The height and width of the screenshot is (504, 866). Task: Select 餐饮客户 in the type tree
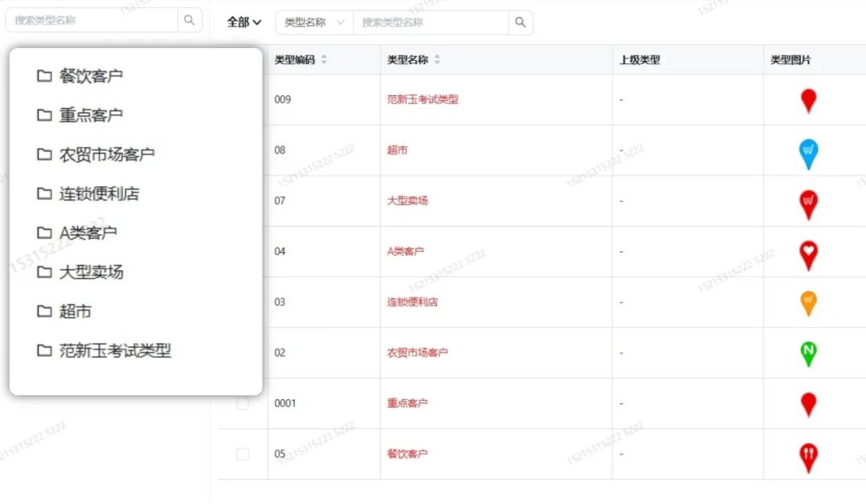[x=91, y=76]
